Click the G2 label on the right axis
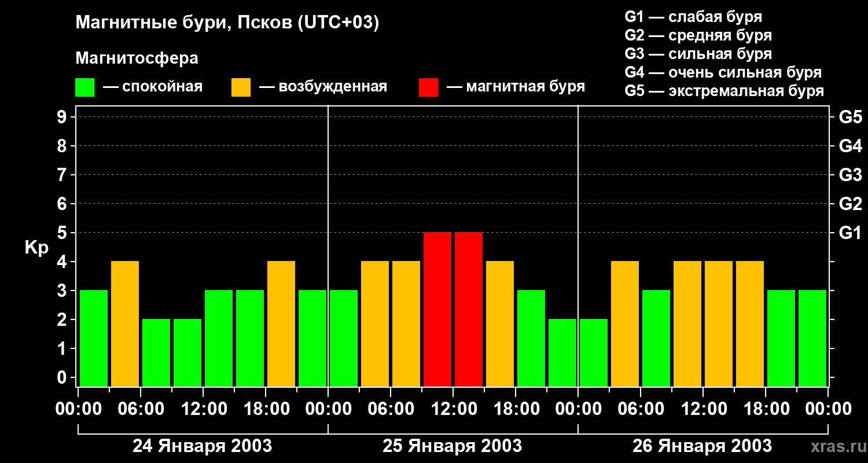The width and height of the screenshot is (868, 463). pyautogui.click(x=850, y=204)
